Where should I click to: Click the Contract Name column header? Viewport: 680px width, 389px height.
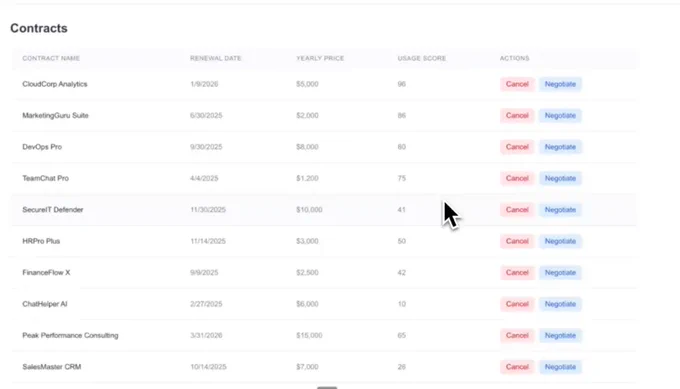pos(51,58)
